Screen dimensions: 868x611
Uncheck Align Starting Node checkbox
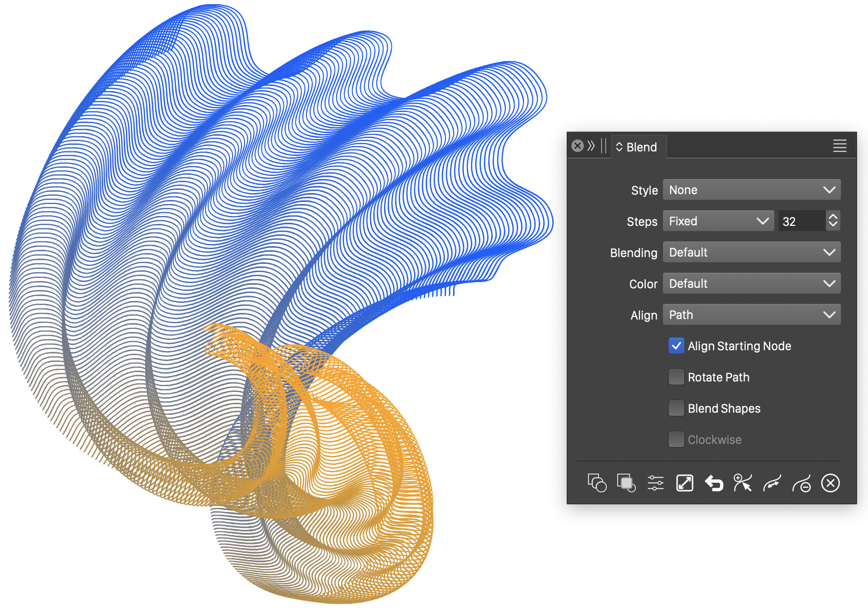tap(676, 346)
